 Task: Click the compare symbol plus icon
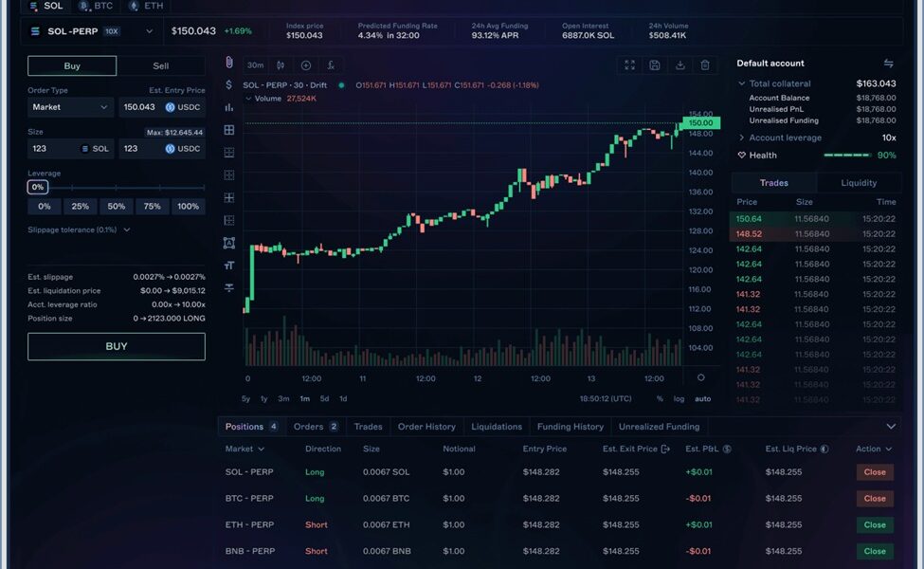[x=304, y=66]
